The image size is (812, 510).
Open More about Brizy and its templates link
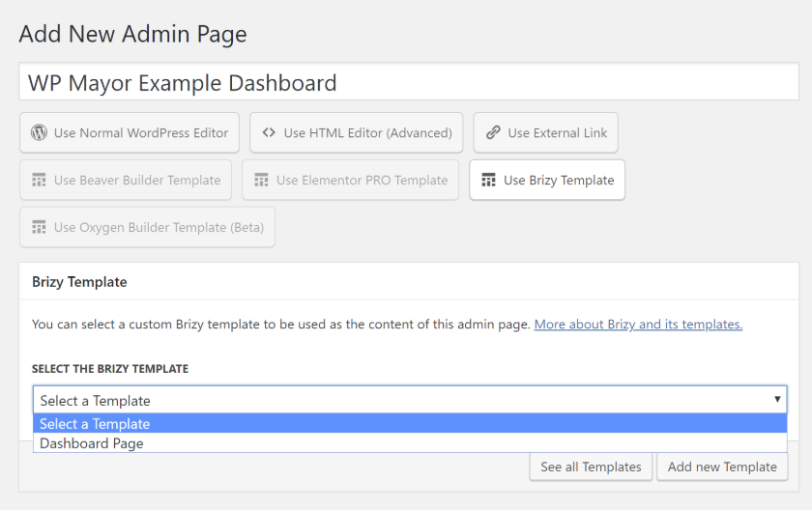(638, 325)
